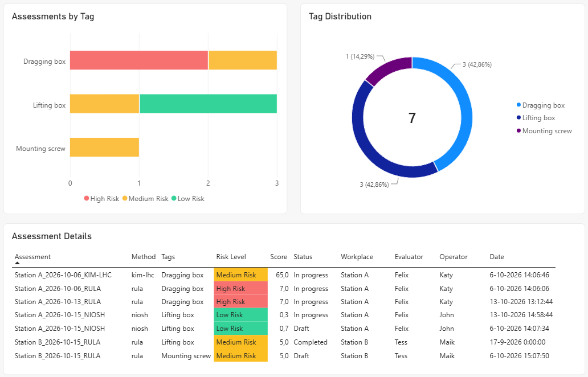Image resolution: width=588 pixels, height=377 pixels.
Task: Click the 'Dragging box' y-axis label in bar chart
Action: [44, 62]
